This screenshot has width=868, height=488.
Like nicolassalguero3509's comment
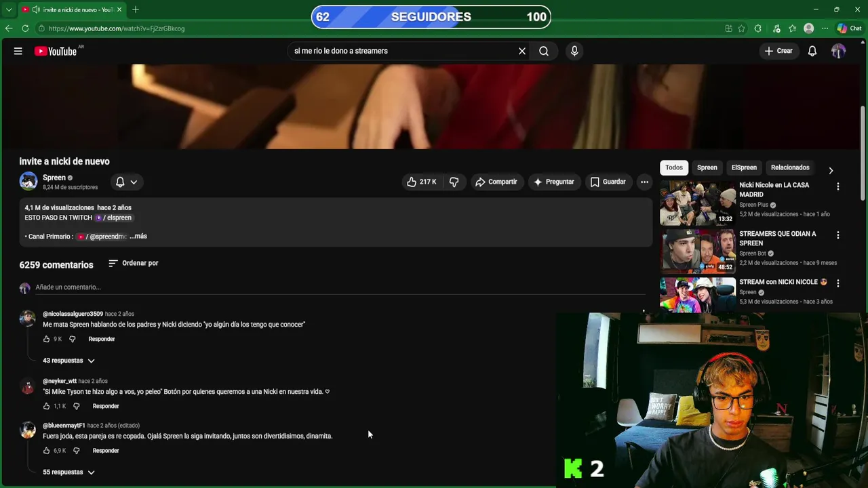tap(46, 339)
